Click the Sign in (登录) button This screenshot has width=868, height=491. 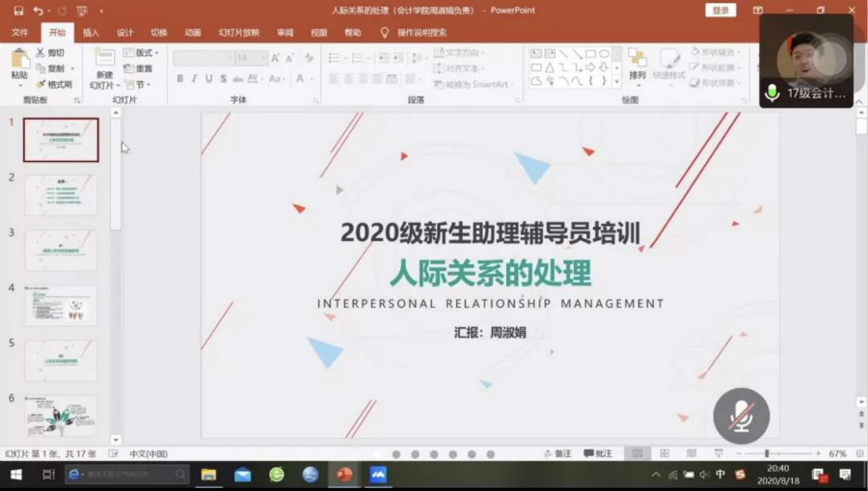[x=719, y=11]
